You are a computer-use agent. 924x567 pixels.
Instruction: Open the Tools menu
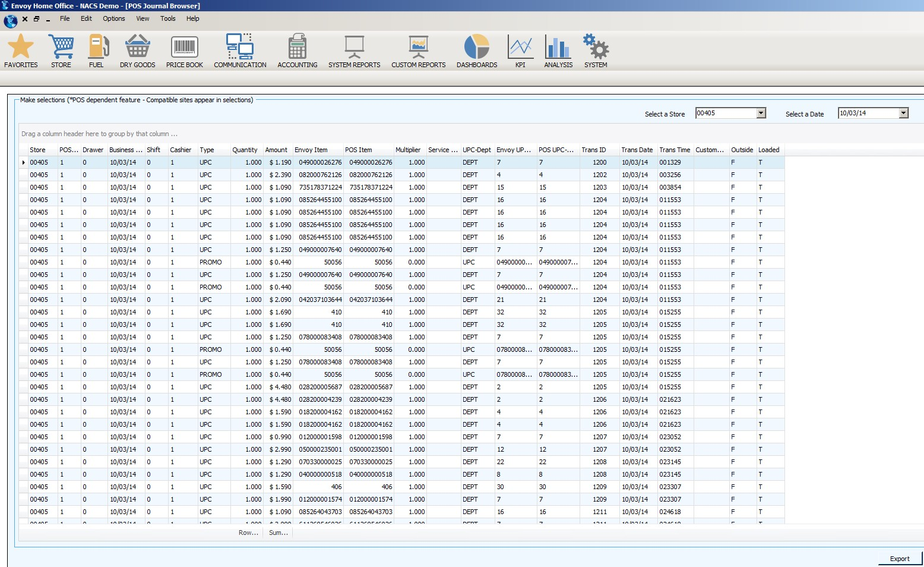click(167, 18)
